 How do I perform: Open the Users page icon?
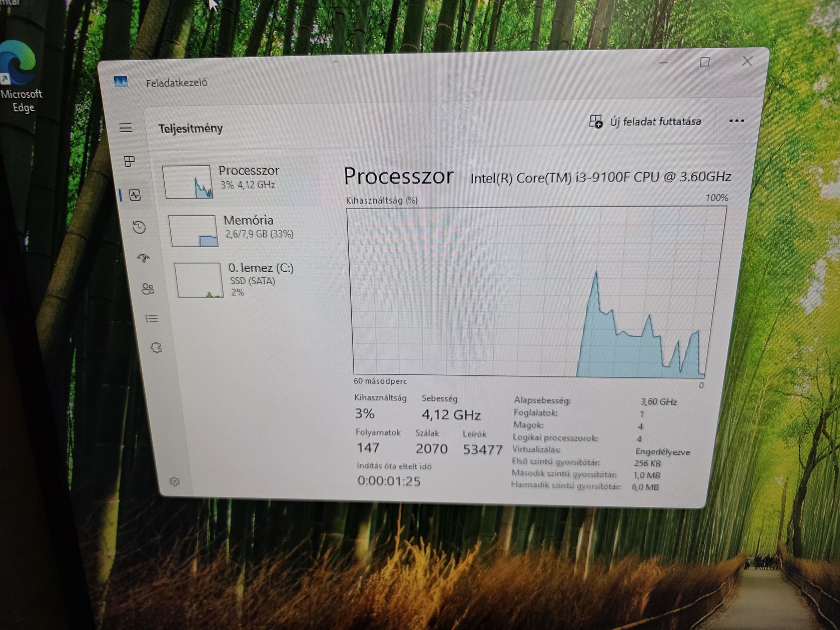[x=148, y=289]
